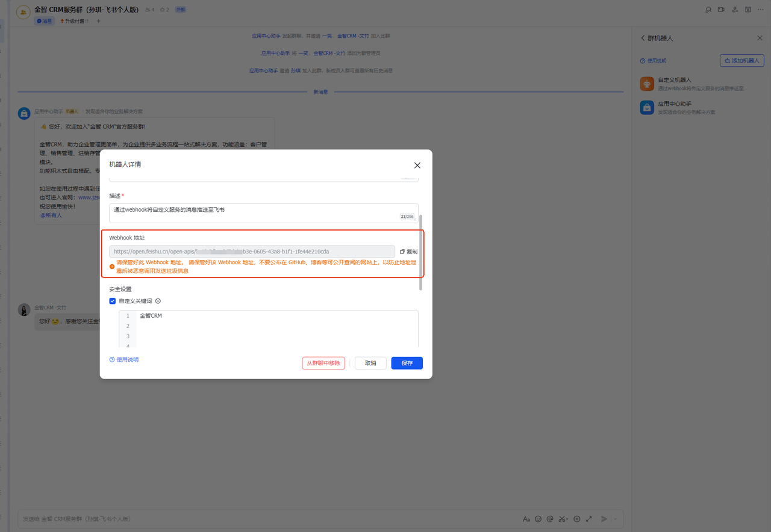Open the 升级付费 tab

pos(73,21)
